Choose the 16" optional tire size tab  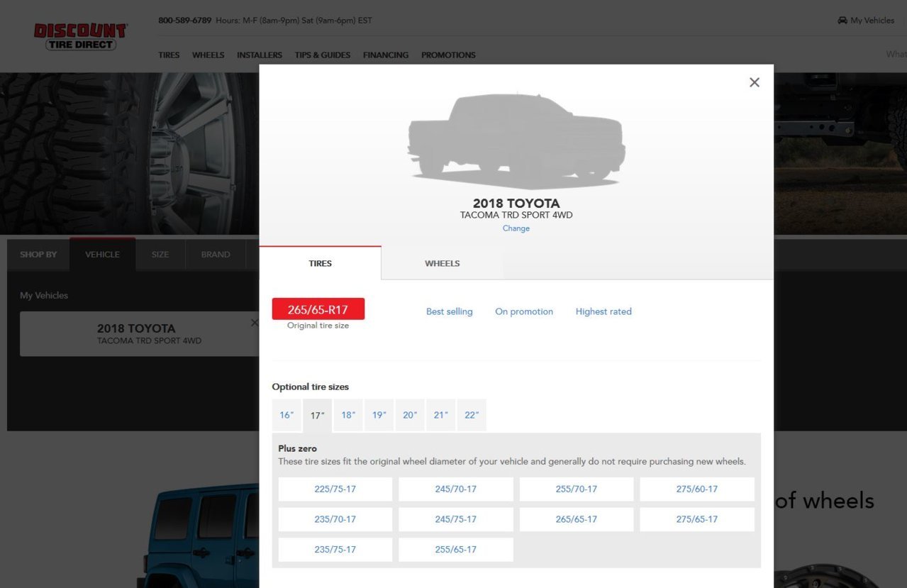(286, 415)
